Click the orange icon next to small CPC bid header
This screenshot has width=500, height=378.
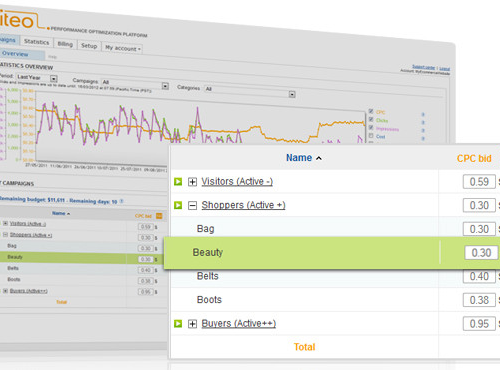click(159, 216)
